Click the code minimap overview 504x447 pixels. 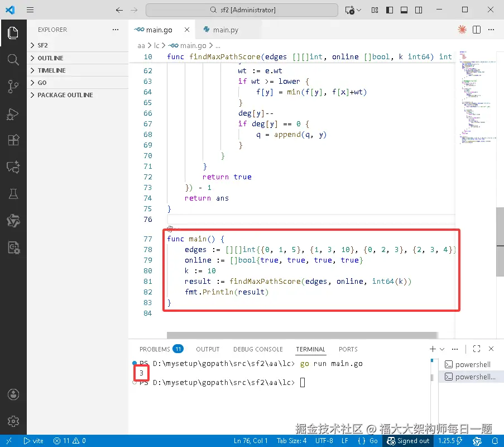(477, 97)
